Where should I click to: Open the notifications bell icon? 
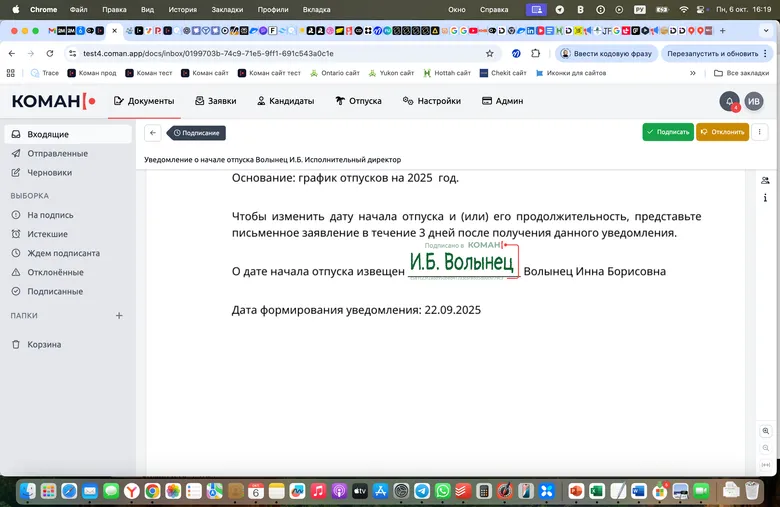(x=729, y=101)
